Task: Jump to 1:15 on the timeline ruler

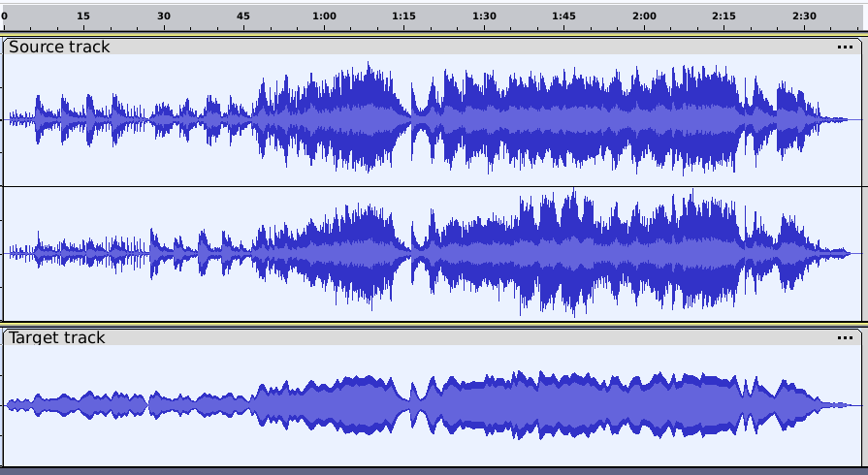Action: 404,16
